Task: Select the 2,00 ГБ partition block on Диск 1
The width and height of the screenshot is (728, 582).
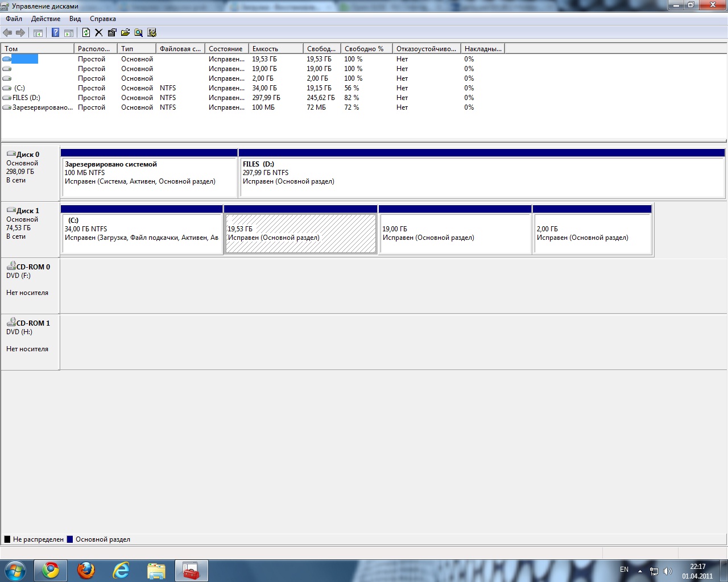Action: click(x=592, y=230)
